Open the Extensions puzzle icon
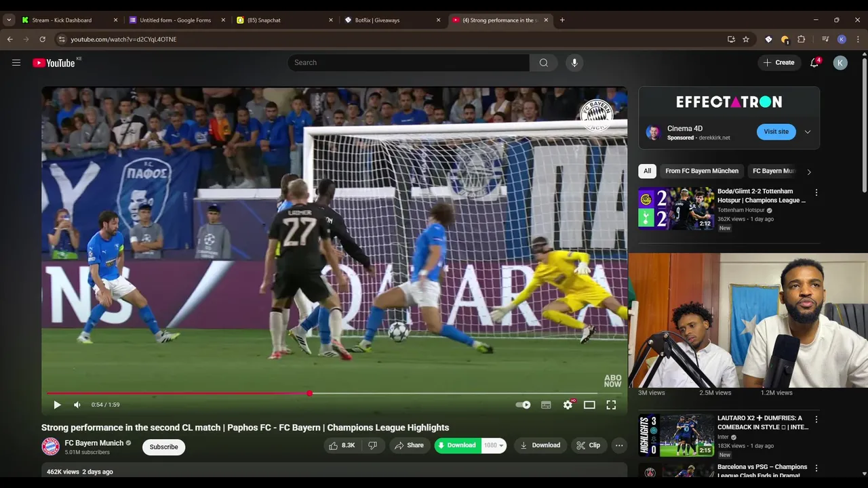The height and width of the screenshot is (488, 868). pyautogui.click(x=801, y=39)
